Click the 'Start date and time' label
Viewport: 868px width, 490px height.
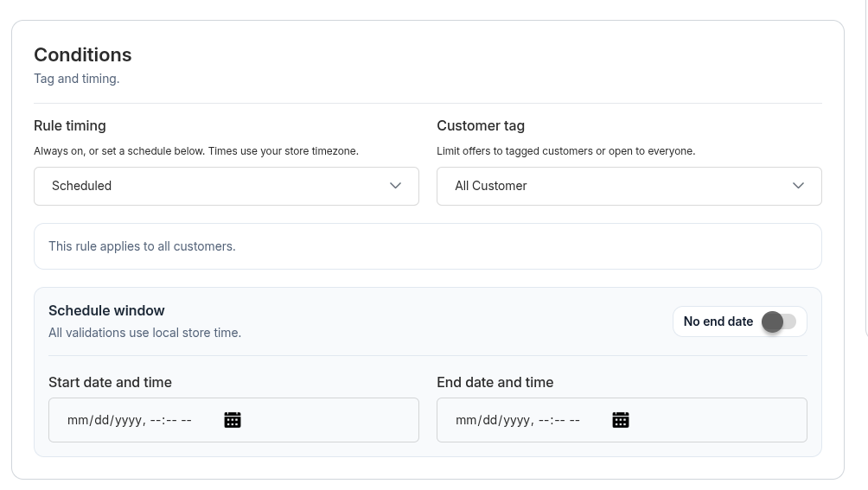tap(110, 382)
